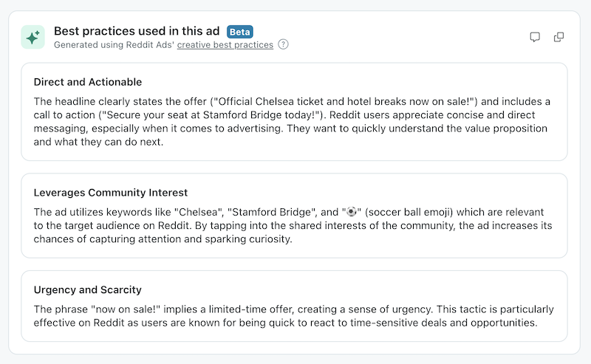Viewport: 591px width, 364px height.
Task: Click the green sparkle AI icon
Action: pos(33,37)
